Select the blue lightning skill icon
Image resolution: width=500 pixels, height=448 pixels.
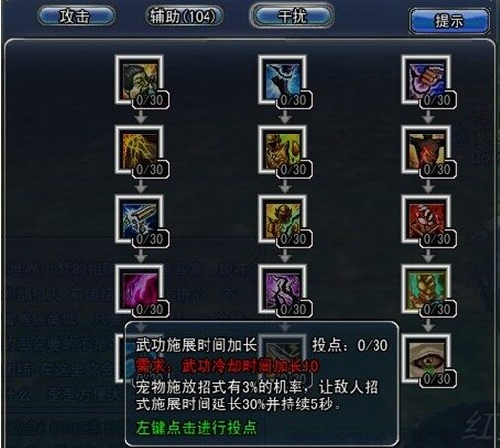click(x=283, y=80)
